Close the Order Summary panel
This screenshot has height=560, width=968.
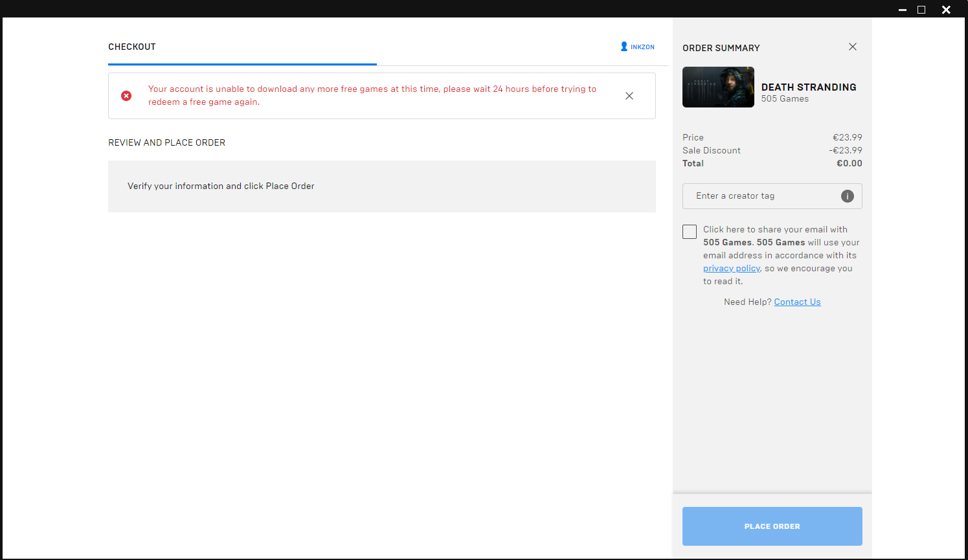853,47
